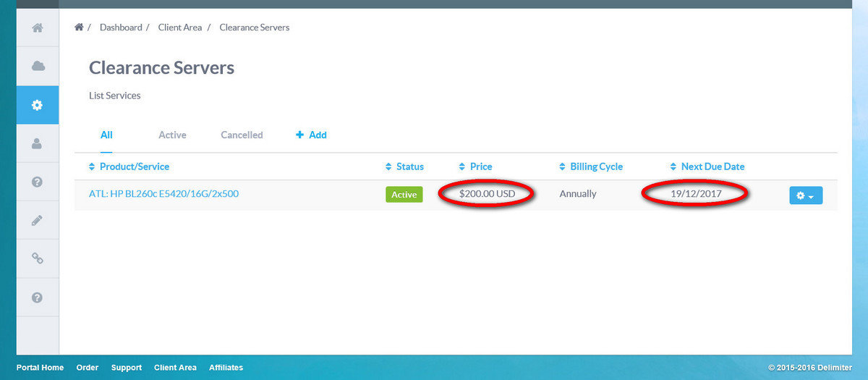Click the chain link icon in the sidebar
The width and height of the screenshot is (868, 380).
(x=38, y=258)
